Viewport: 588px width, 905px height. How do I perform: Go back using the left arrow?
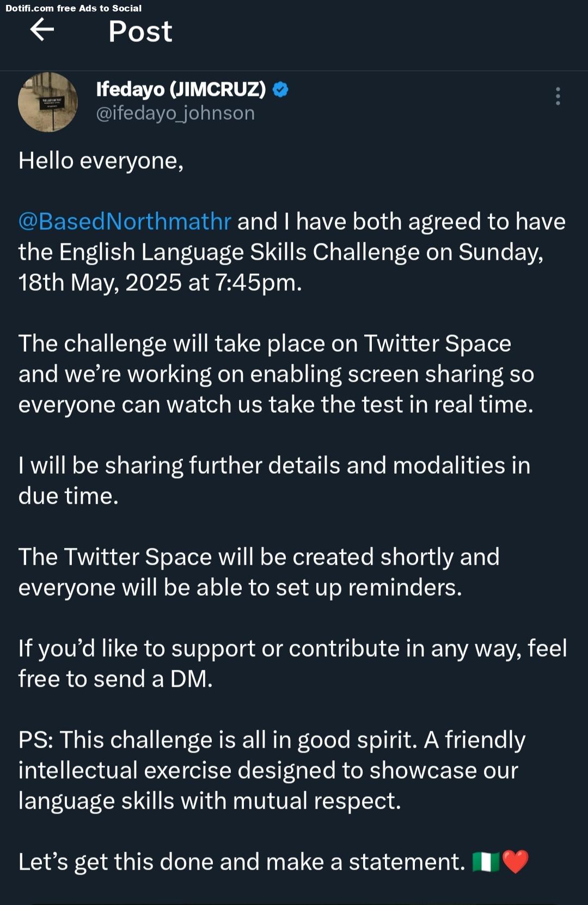(42, 29)
